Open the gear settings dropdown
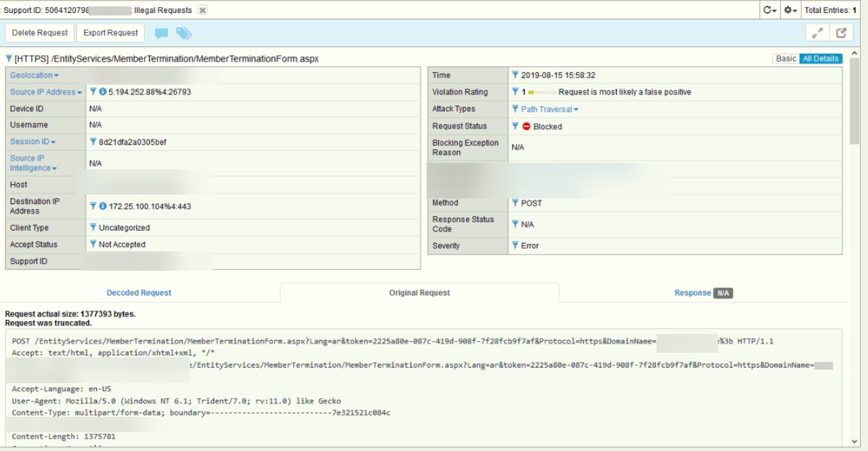Screen dimensions: 868x451 (x=790, y=10)
